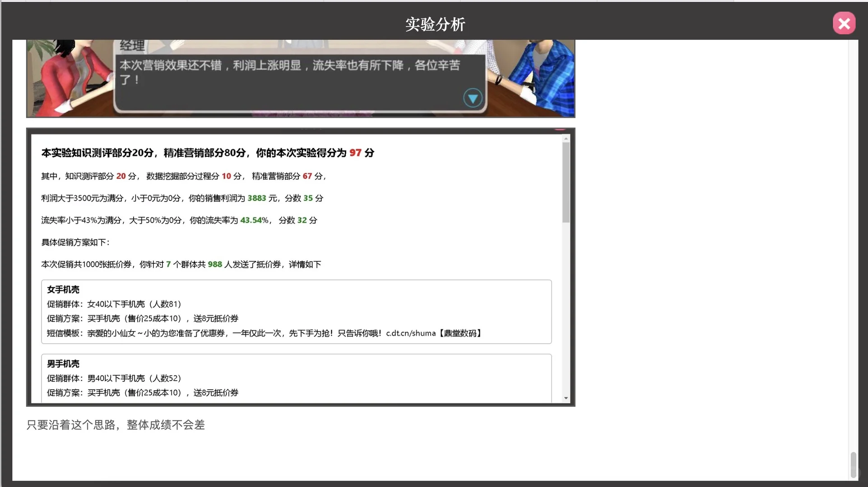868x487 pixels.
Task: Click the 只要沿着这个思路 hint text
Action: (x=115, y=425)
